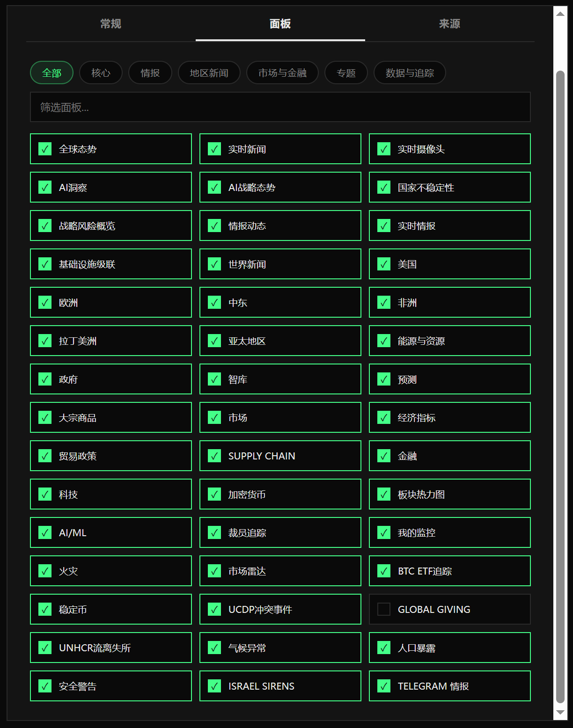This screenshot has width=573, height=728.
Task: Enable the GLOBAL GIVING panel checkbox
Action: 384,609
